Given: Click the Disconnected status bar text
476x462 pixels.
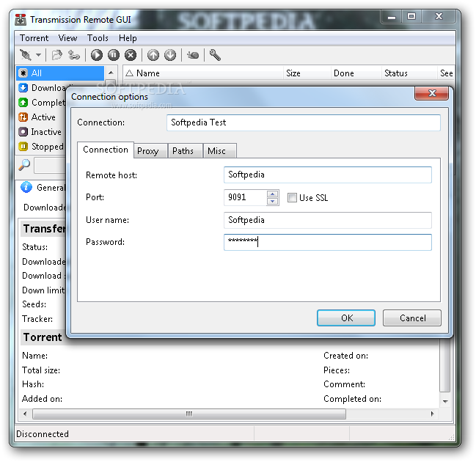Looking at the screenshot, I should 43,434.
